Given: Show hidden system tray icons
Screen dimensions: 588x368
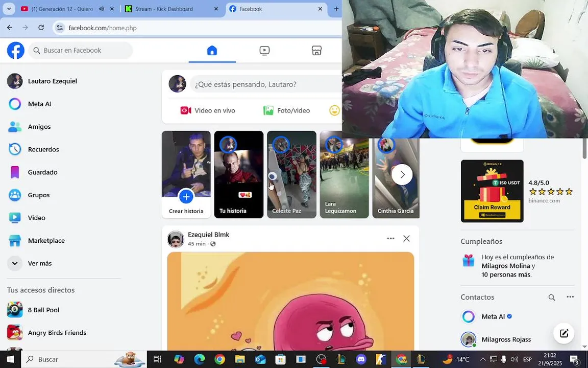Looking at the screenshot, I should [482, 359].
